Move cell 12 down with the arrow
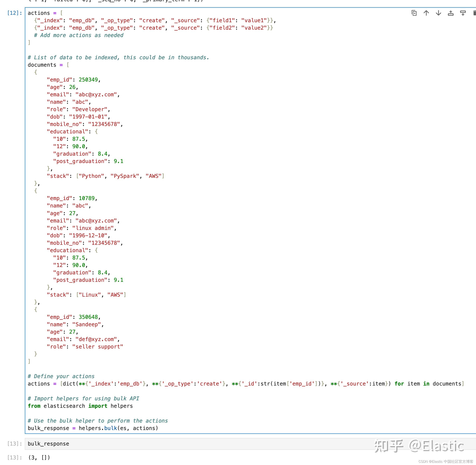 [438, 13]
